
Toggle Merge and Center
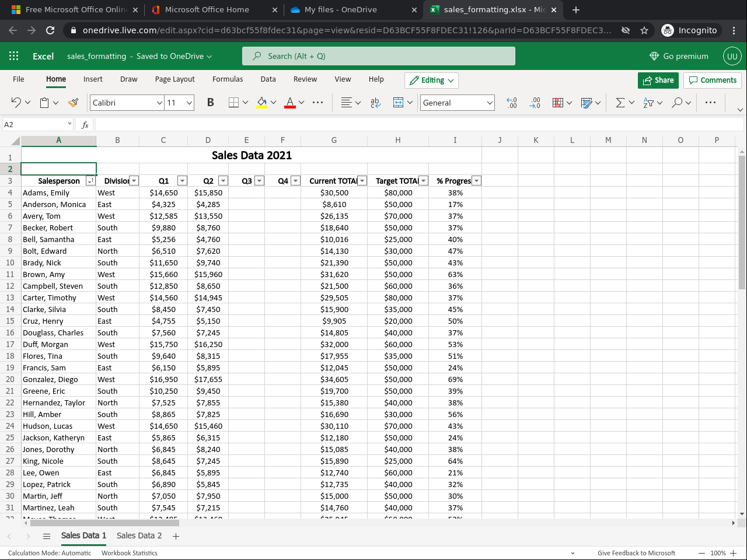click(x=399, y=102)
